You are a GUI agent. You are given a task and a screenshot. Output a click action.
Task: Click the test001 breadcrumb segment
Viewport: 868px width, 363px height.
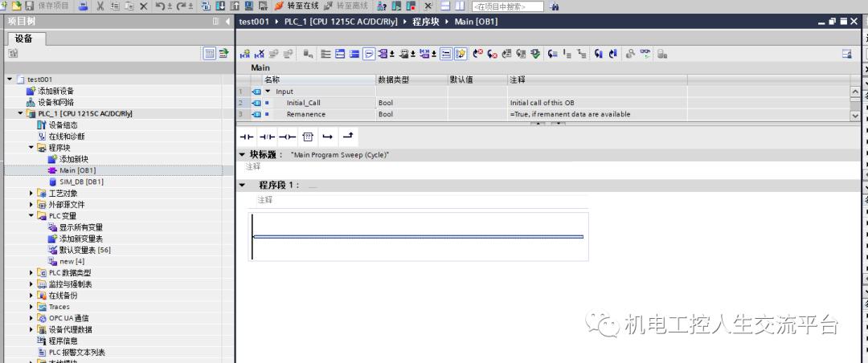[x=254, y=22]
